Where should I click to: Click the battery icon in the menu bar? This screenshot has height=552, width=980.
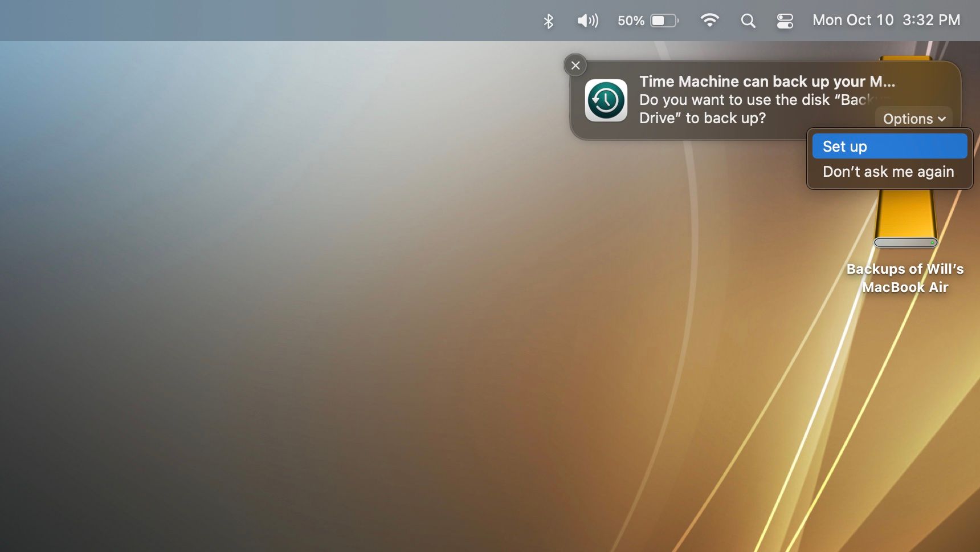coord(665,21)
